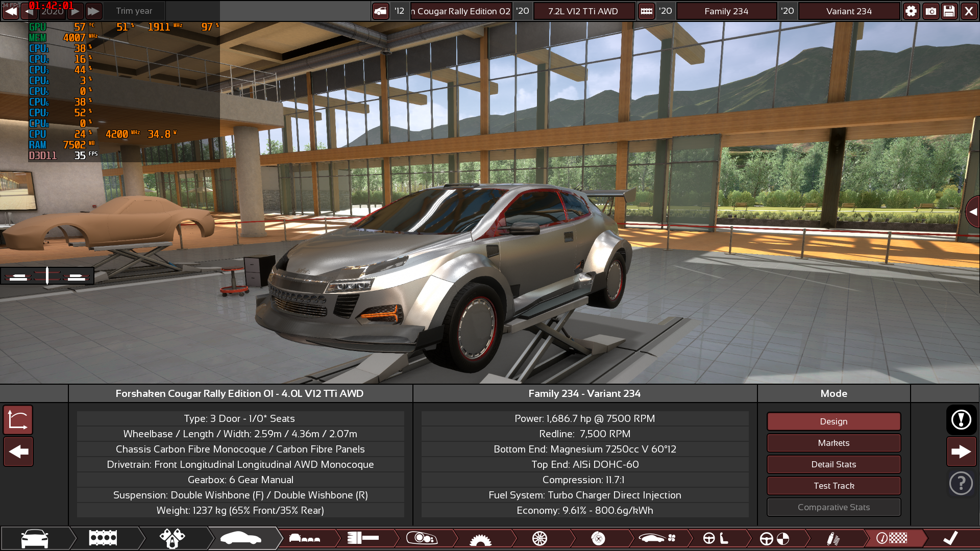Viewport: 980px width, 551px height.
Task: Click the Forshaken Cougar Rally Edition 01 header
Action: [240, 393]
